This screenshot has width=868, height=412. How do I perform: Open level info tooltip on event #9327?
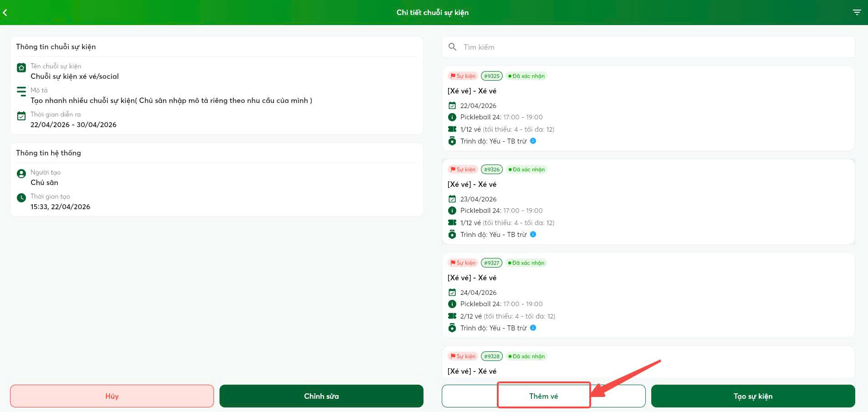tap(533, 328)
